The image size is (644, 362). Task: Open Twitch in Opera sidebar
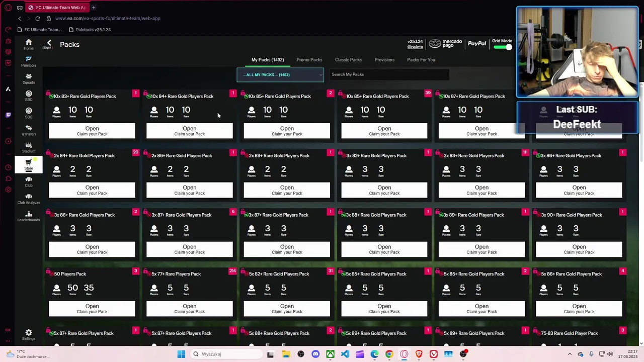tap(8, 115)
